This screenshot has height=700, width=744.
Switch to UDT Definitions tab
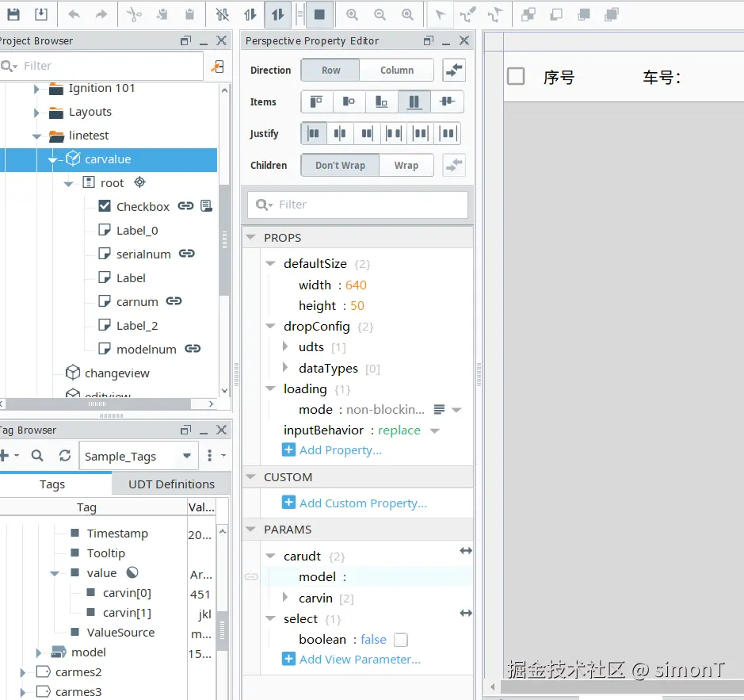[171, 484]
